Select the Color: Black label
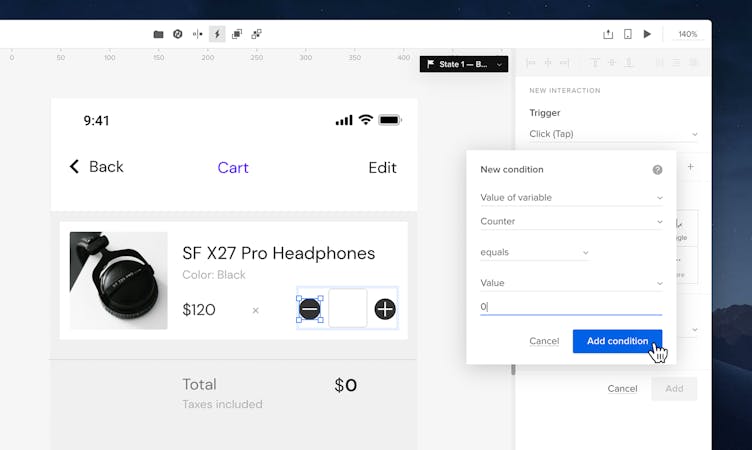This screenshot has width=752, height=450. click(x=214, y=274)
